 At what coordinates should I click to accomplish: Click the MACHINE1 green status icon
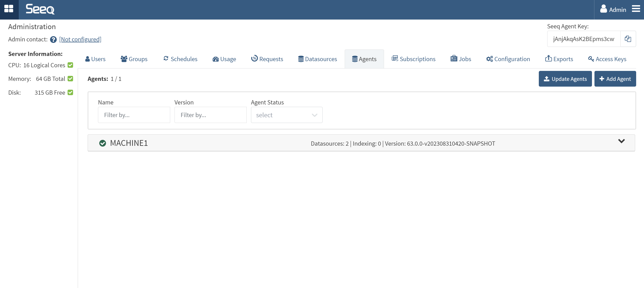pos(103,143)
